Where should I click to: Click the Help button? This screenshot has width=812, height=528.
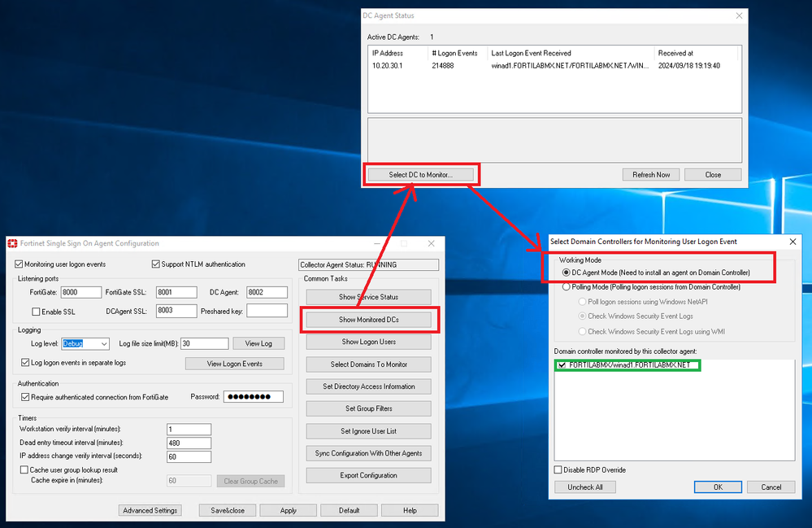tap(410, 511)
